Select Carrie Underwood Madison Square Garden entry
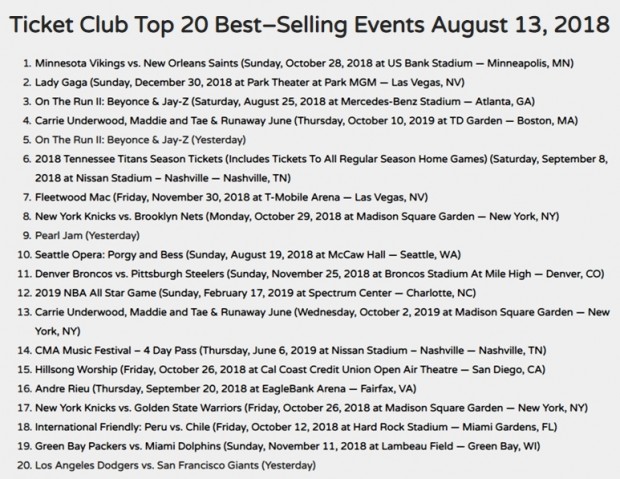 [322, 322]
